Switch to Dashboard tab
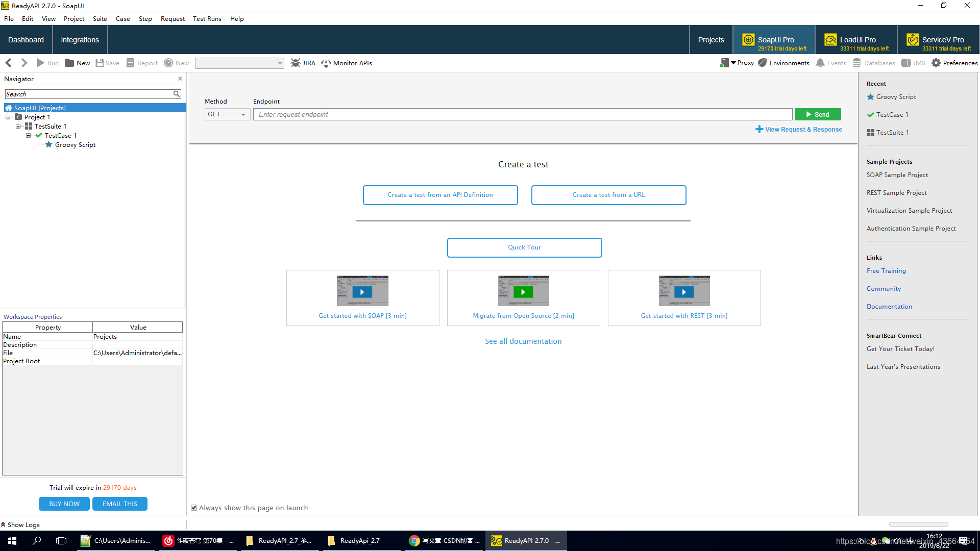This screenshot has height=551, width=980. [26, 40]
